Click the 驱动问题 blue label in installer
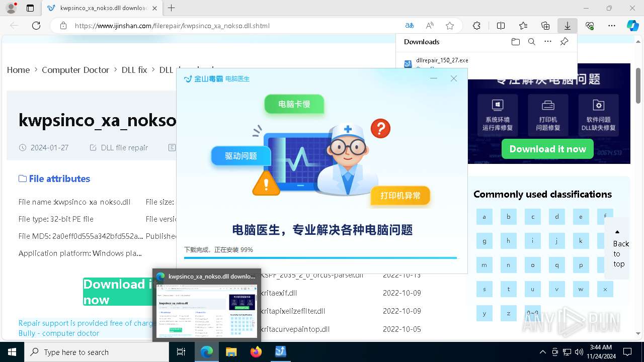 pos(241,156)
